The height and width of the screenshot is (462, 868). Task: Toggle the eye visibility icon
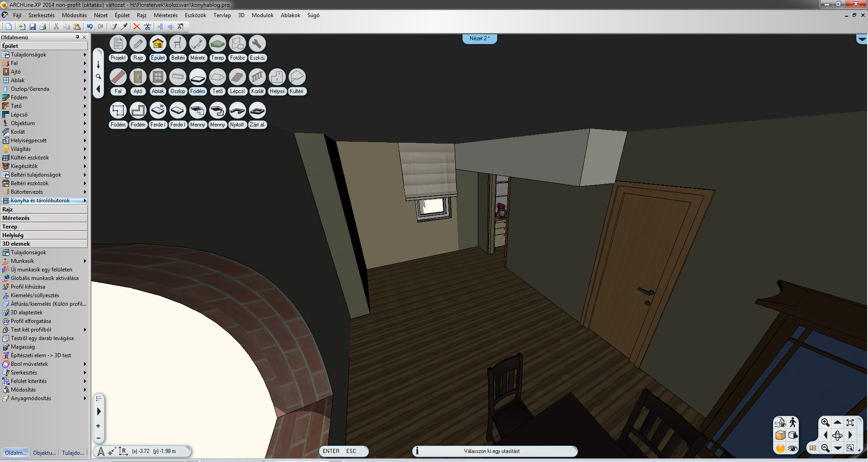[x=793, y=448]
